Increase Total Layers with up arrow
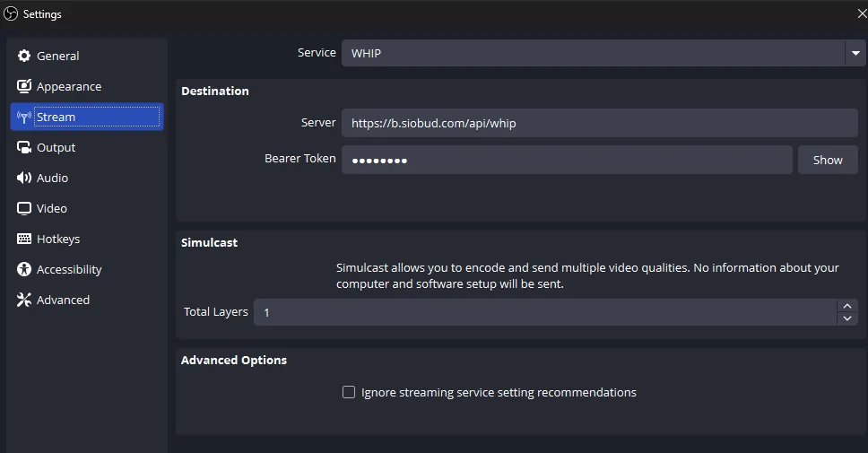 [847, 306]
